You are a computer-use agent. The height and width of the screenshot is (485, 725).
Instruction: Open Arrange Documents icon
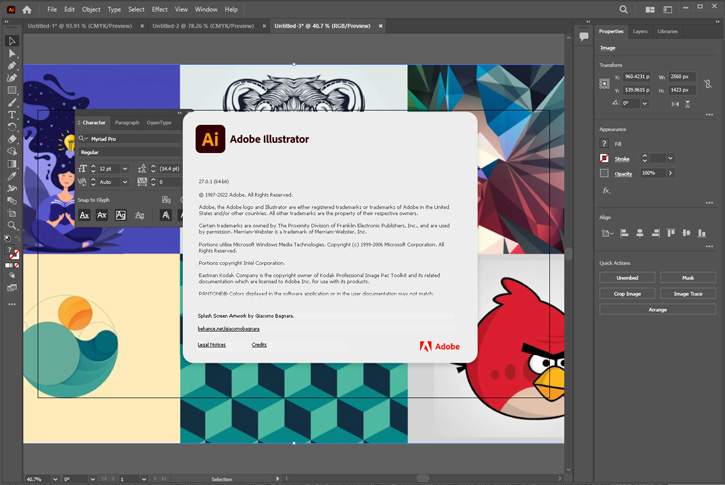coord(650,9)
